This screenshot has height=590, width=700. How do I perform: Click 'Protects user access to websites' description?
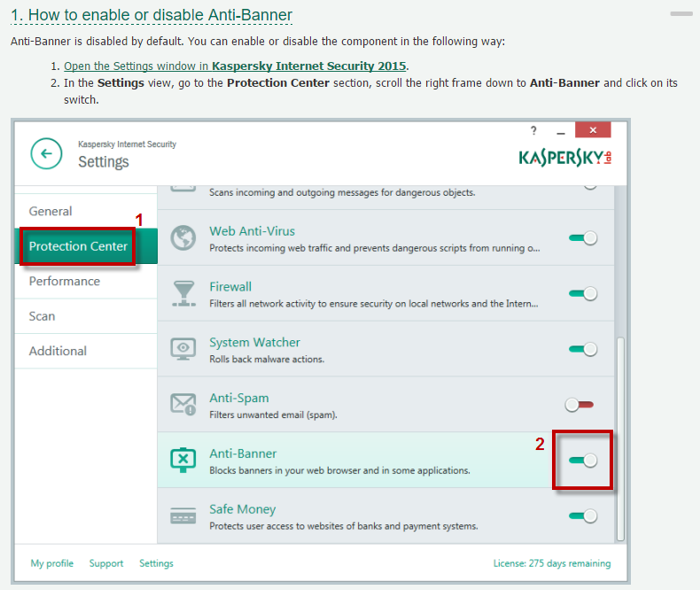click(x=344, y=526)
